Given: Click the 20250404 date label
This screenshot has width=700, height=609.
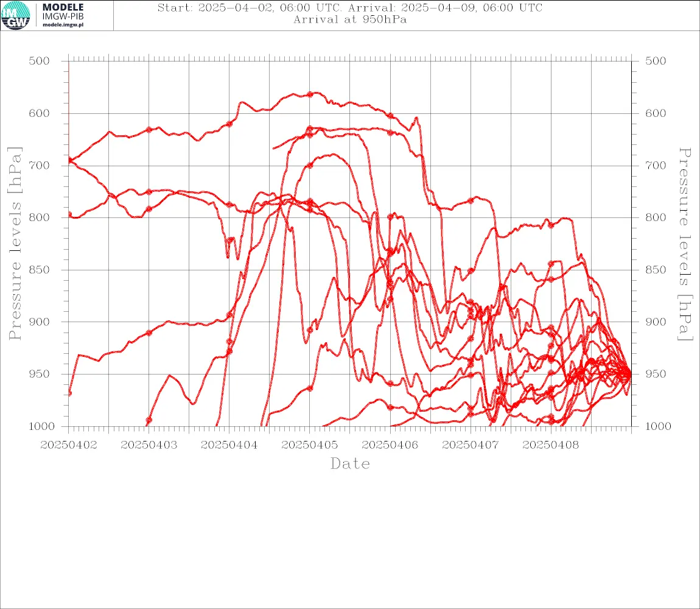Looking at the screenshot, I should tap(229, 445).
